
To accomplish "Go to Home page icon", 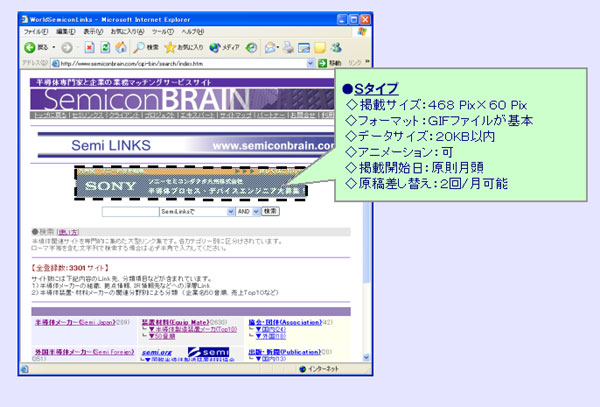I will point(121,47).
